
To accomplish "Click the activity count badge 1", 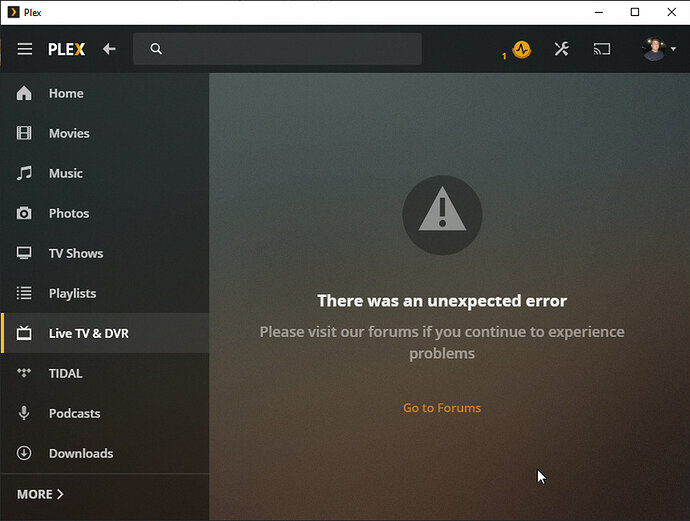I will coord(504,56).
